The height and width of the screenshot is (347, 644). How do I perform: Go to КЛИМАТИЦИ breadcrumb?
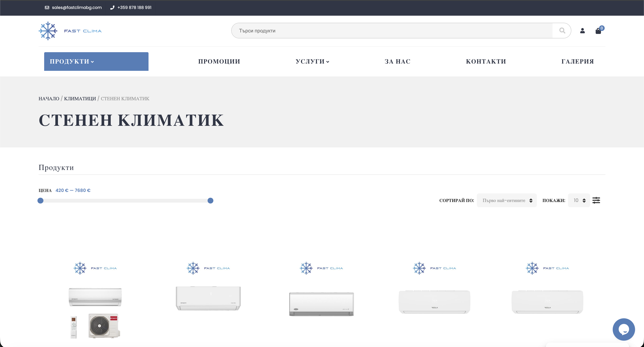tap(80, 99)
